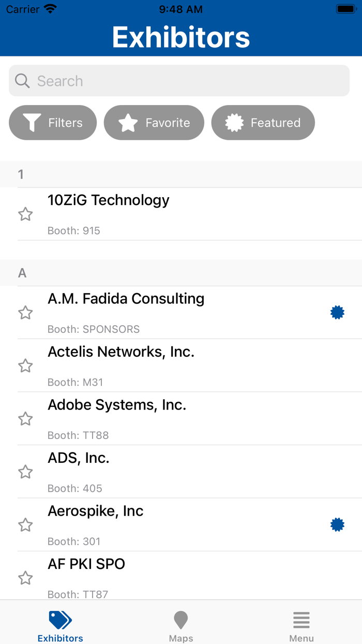Star A.M. Fadida Consulting as favorite

(x=25, y=313)
